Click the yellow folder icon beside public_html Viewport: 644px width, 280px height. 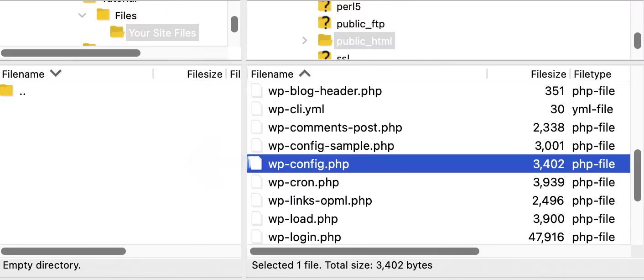[325, 41]
